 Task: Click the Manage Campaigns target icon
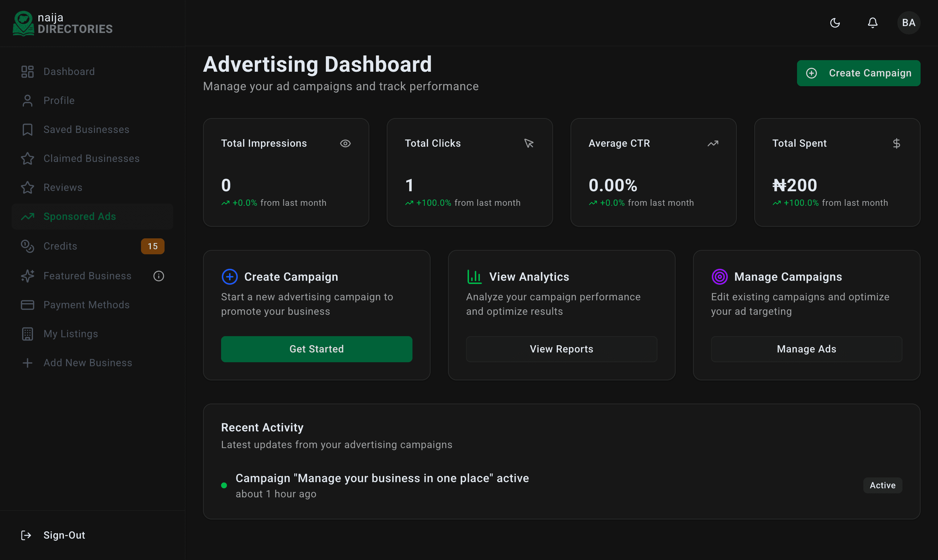[x=719, y=277]
